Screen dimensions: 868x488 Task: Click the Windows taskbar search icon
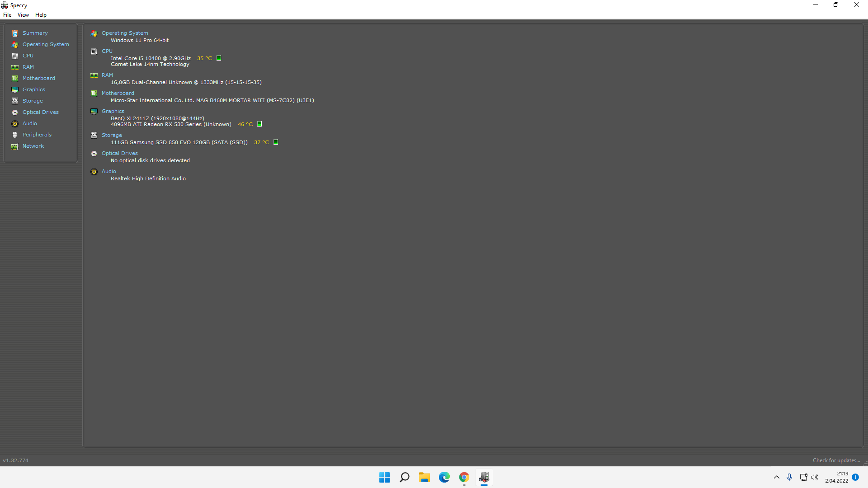coord(404,477)
